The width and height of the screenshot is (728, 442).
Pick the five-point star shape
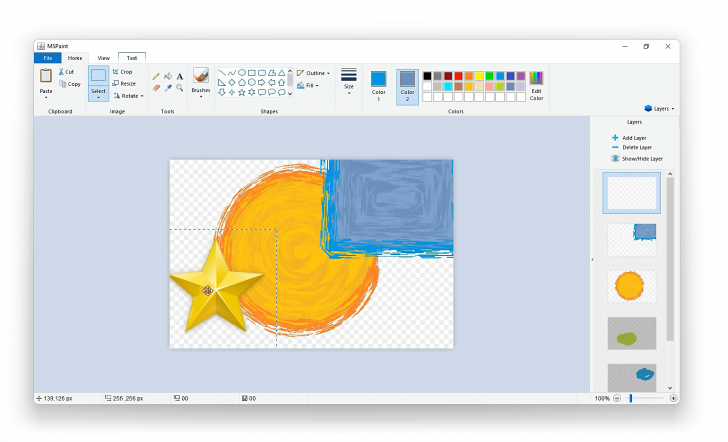(x=241, y=92)
